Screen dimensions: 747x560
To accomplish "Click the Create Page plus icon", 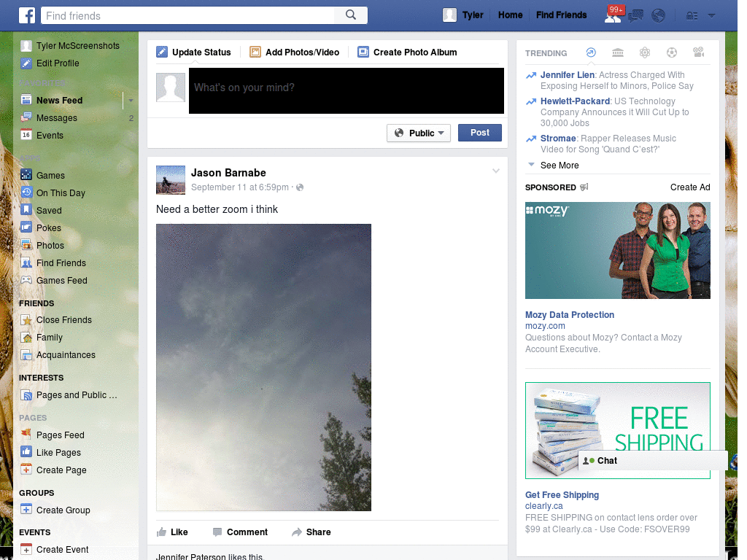I will [26, 470].
